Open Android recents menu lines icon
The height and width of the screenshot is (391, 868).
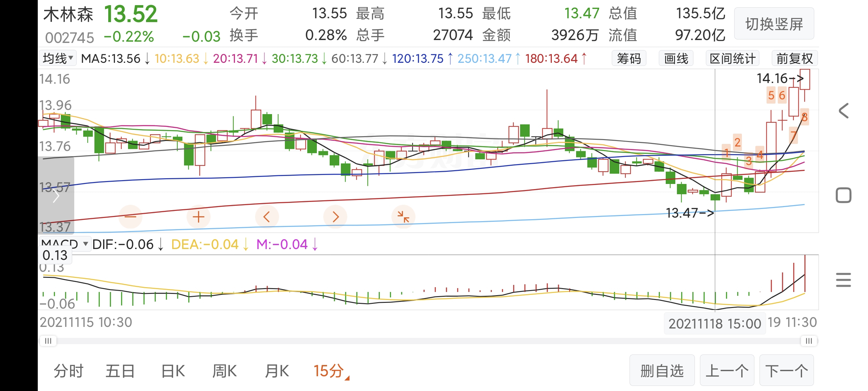pos(843,280)
